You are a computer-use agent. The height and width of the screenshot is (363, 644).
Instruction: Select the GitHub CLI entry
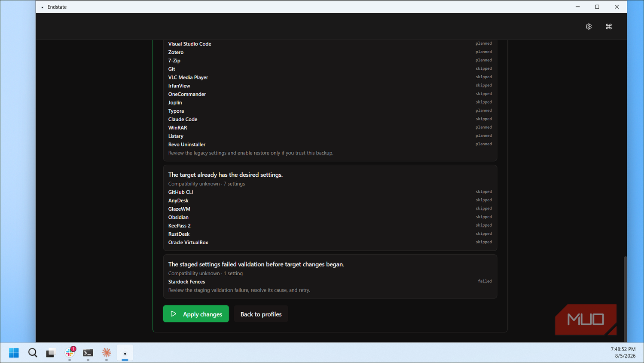330,192
